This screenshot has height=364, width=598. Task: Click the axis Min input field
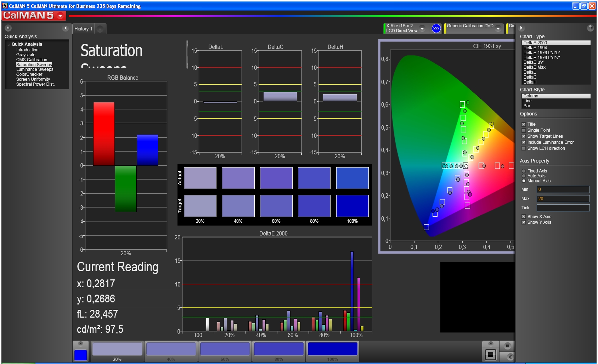click(563, 189)
